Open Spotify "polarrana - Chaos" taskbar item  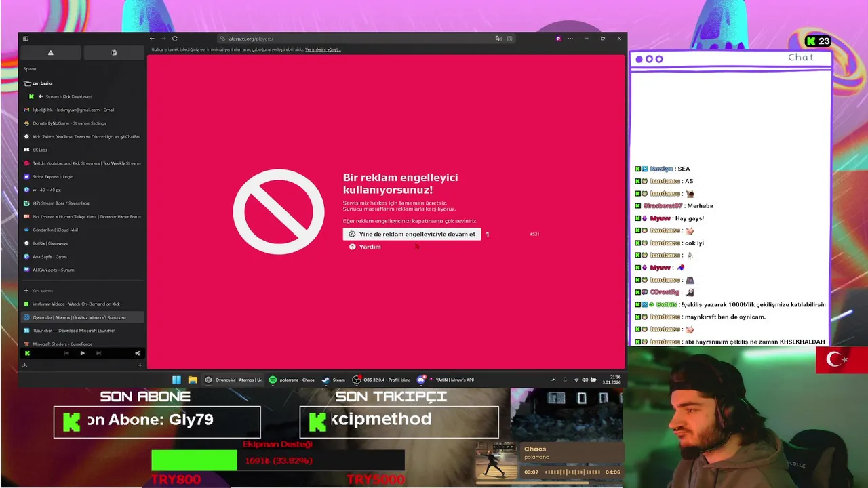292,380
